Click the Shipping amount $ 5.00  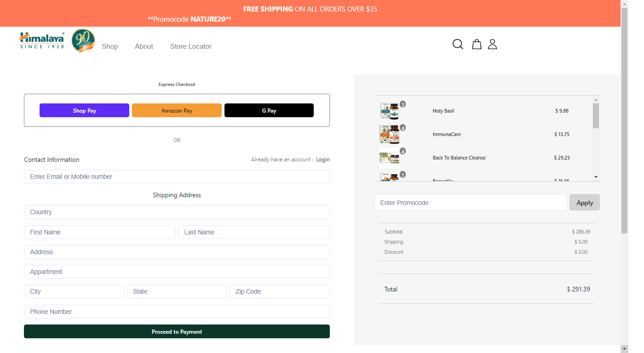(x=581, y=242)
